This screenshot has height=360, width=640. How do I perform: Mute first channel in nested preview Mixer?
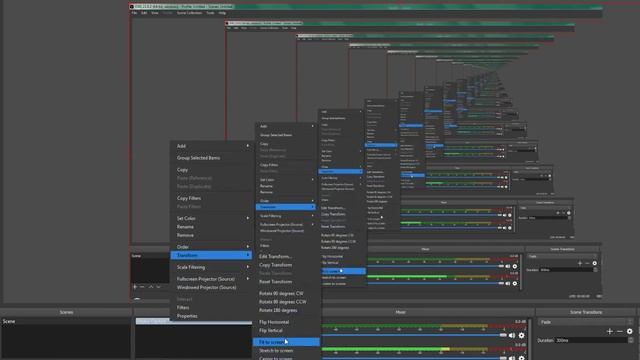click(508, 266)
